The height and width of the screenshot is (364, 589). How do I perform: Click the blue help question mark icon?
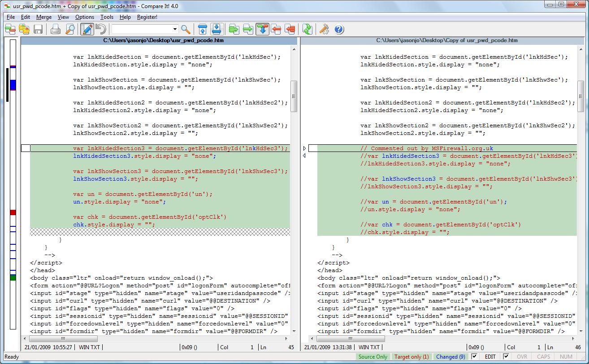coord(339,30)
